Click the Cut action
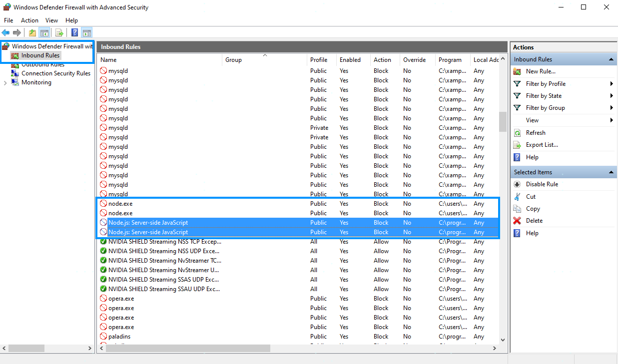 click(531, 197)
